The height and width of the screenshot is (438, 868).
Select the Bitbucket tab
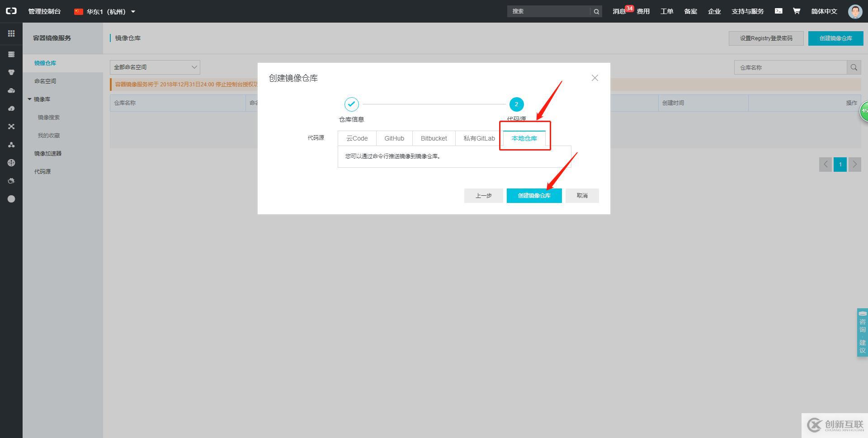coord(434,138)
